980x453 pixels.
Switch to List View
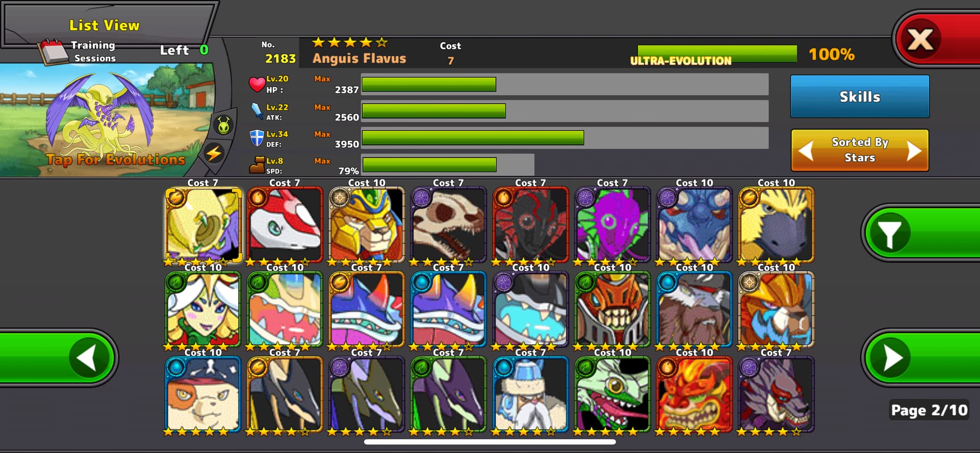[105, 25]
